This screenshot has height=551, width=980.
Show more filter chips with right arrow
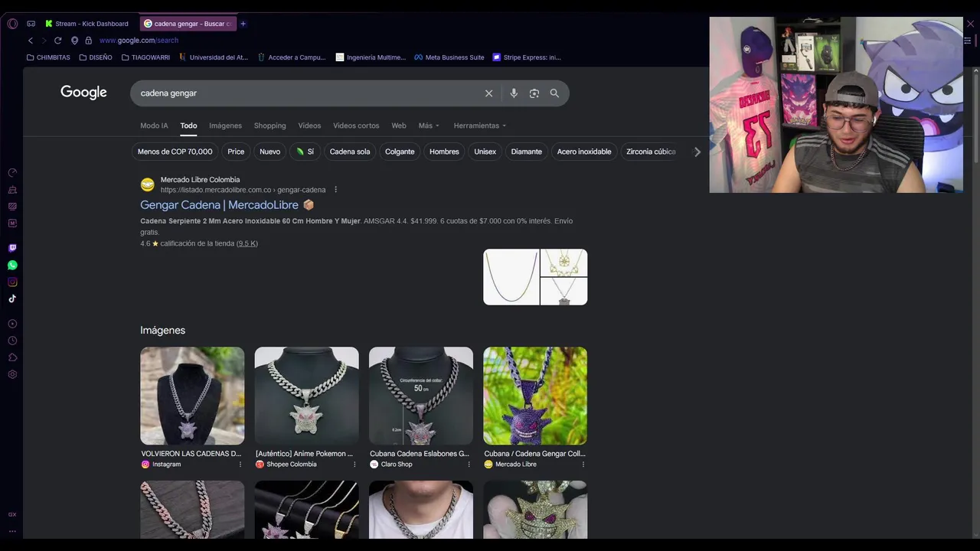[697, 152]
